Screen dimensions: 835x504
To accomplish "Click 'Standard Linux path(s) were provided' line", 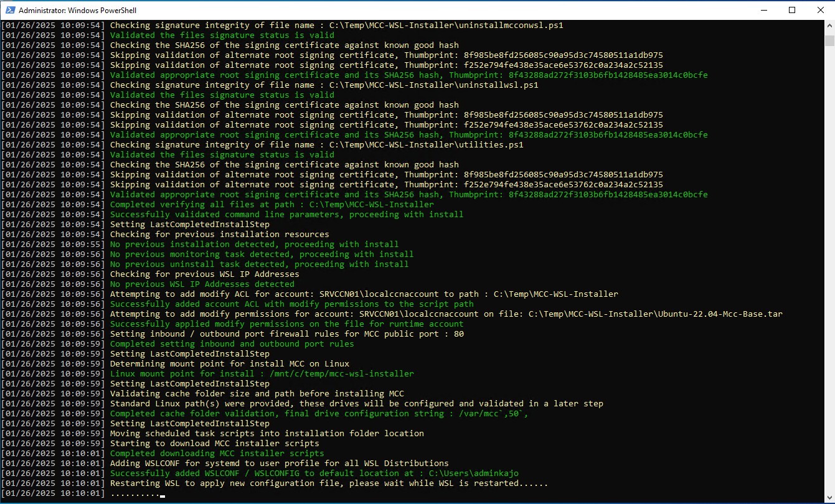I will tap(302, 404).
